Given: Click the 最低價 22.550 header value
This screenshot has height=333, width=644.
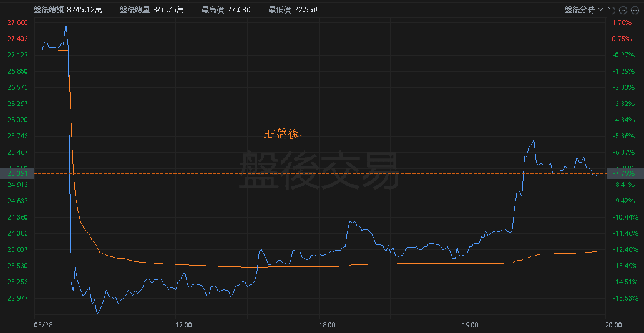Looking at the screenshot, I should pyautogui.click(x=293, y=10).
